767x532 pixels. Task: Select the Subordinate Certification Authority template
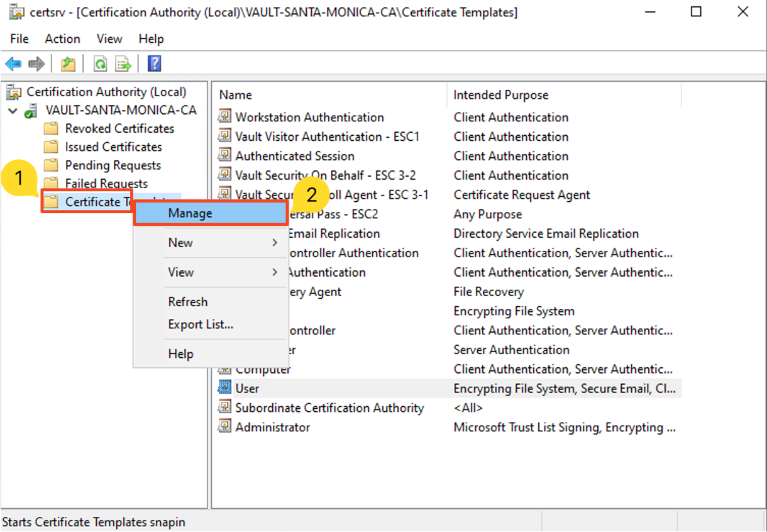[329, 407]
